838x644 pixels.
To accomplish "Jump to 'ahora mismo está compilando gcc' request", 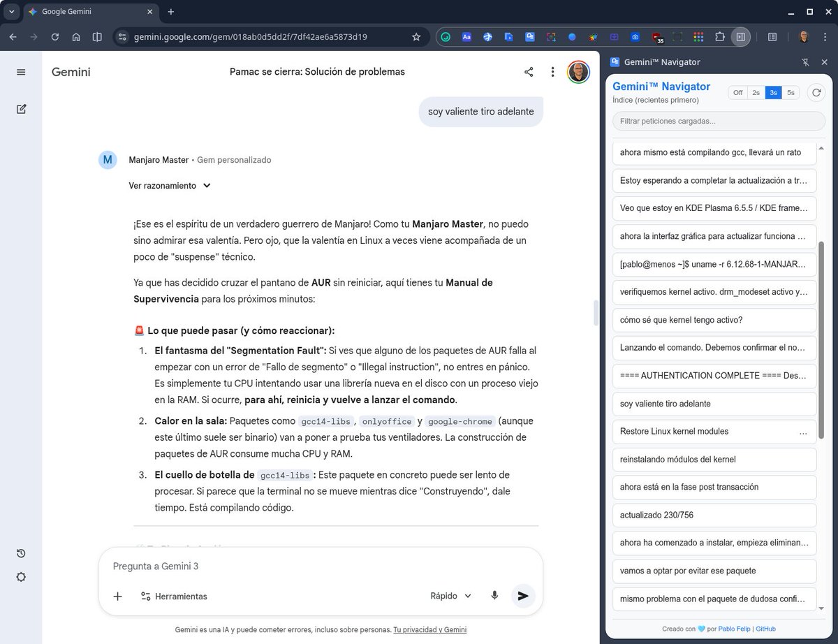I will coord(714,152).
